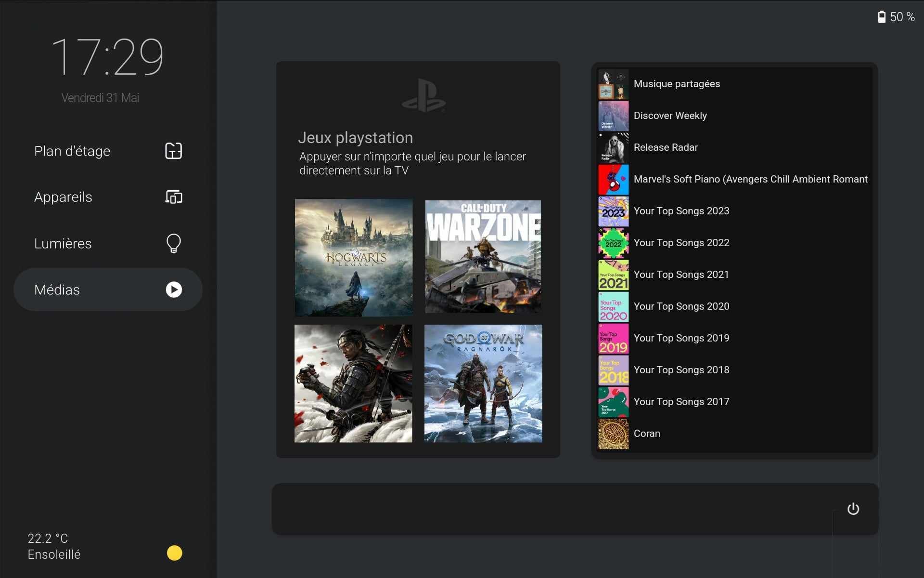Click the battery status icon
The image size is (924, 578).
pyautogui.click(x=882, y=17)
